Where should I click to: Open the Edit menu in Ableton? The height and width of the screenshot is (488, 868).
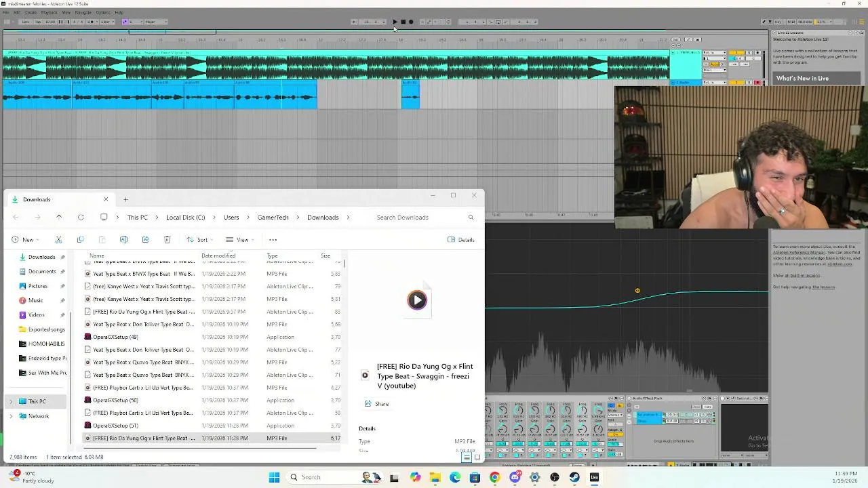(18, 12)
